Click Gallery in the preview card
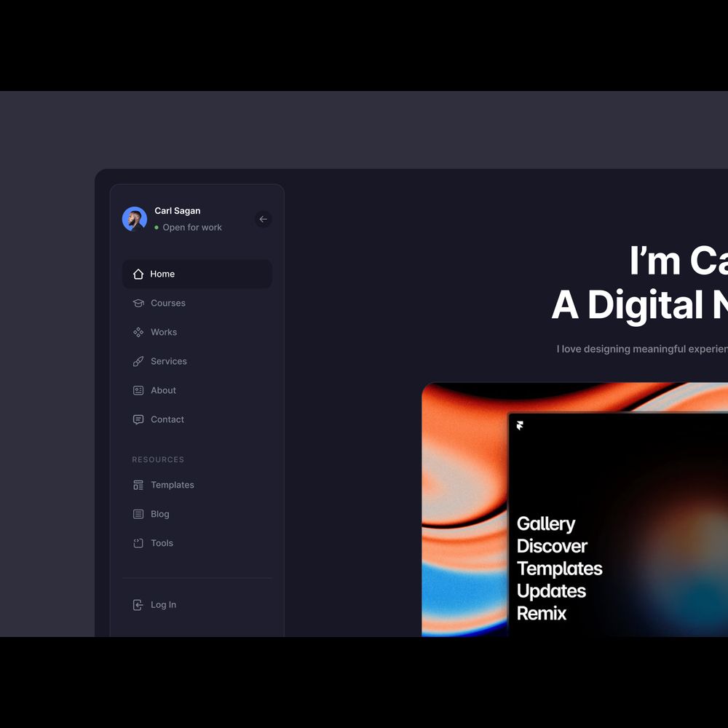This screenshot has width=728, height=728. pos(546,524)
